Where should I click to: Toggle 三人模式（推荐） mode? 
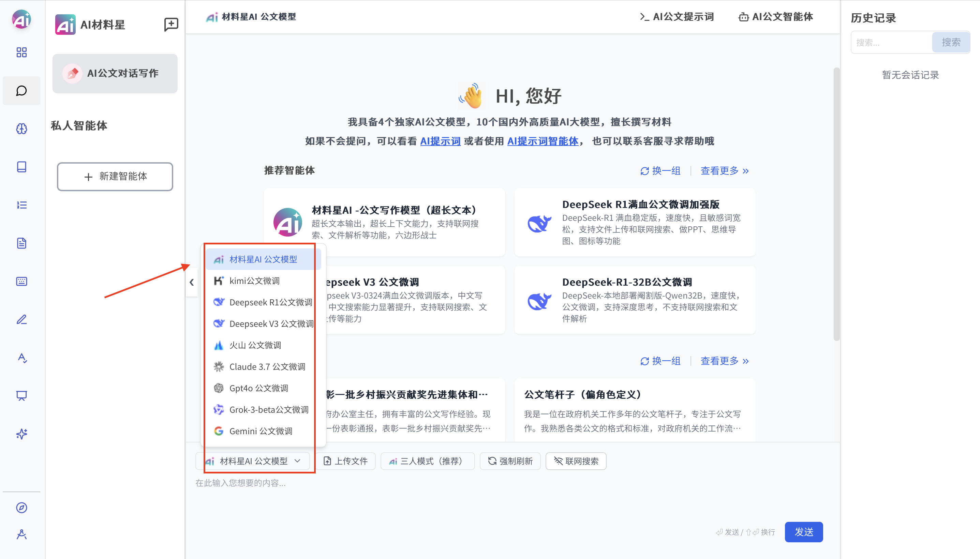point(427,461)
